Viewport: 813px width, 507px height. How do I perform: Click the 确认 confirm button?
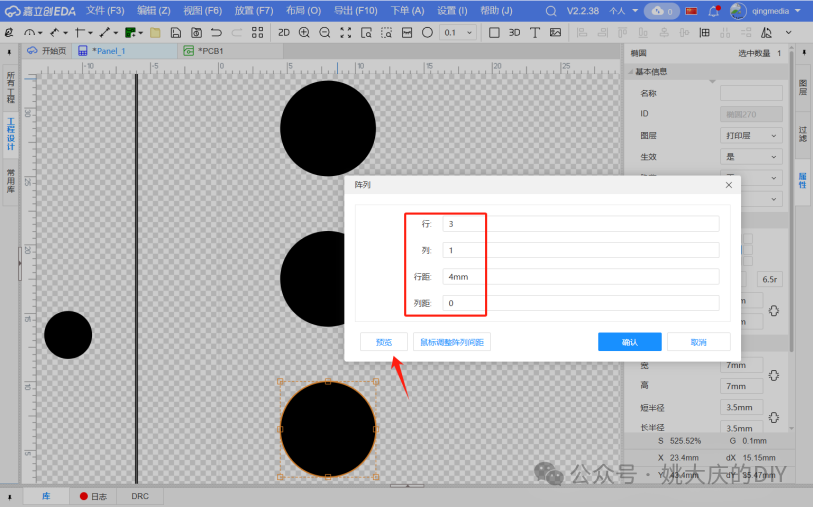(629, 342)
